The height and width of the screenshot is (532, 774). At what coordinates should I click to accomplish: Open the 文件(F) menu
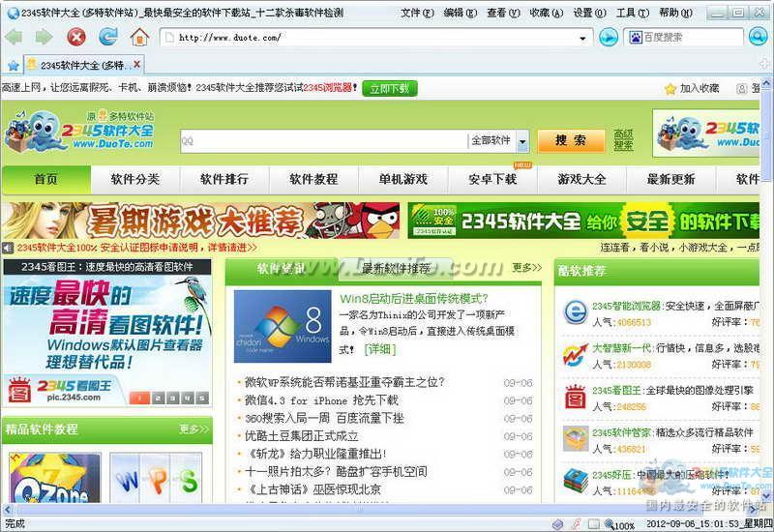417,13
